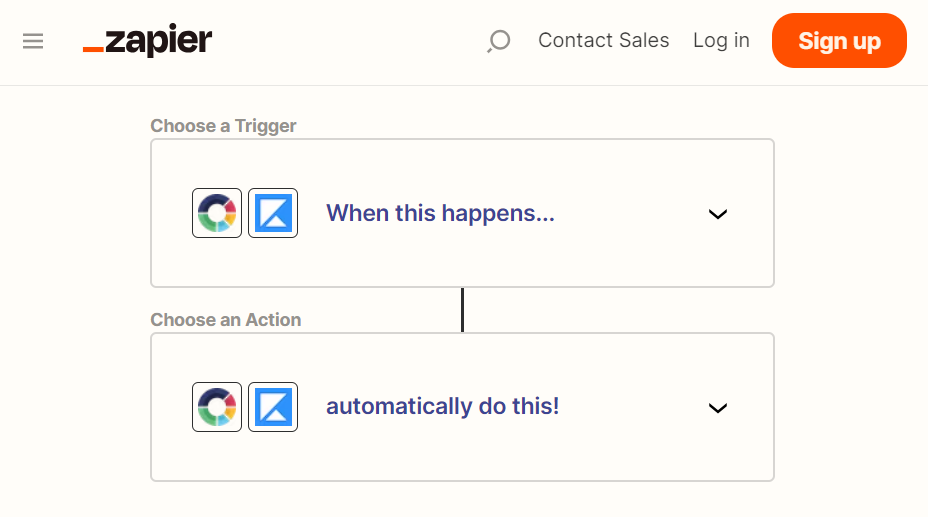Select the multicolor ring app icon in the action box
Viewport: 928px width, 517px height.
[217, 407]
